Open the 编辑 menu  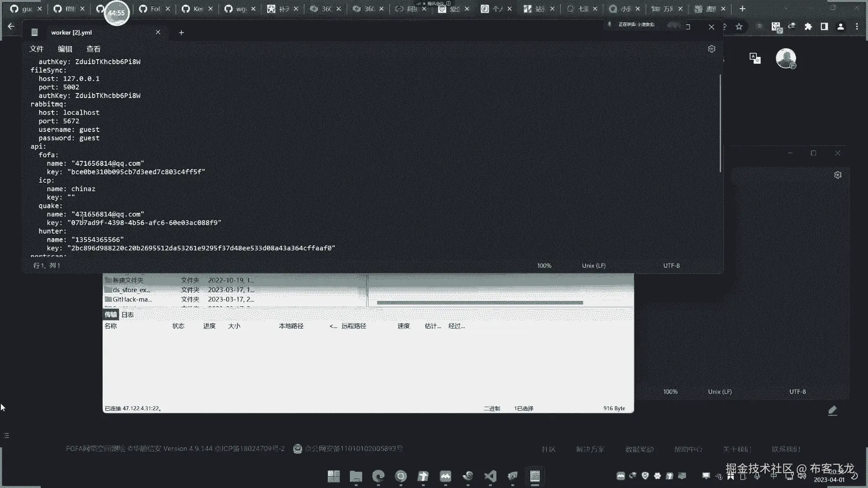tap(65, 49)
